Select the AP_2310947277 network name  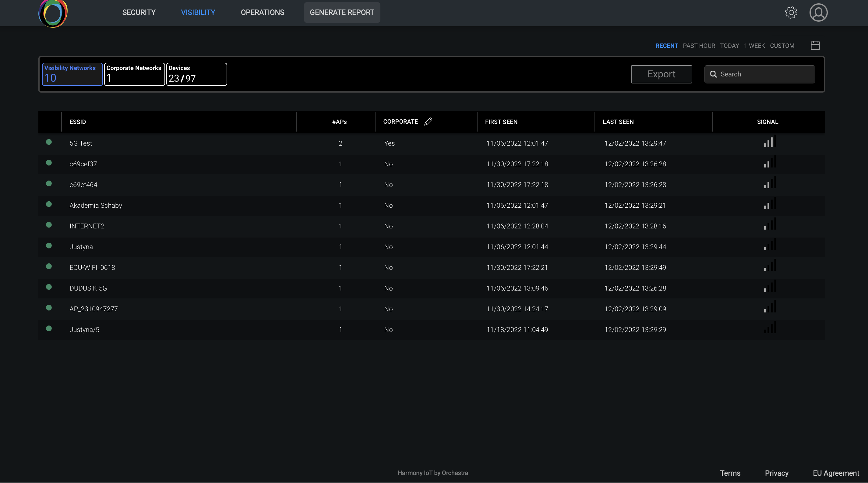pos(94,309)
